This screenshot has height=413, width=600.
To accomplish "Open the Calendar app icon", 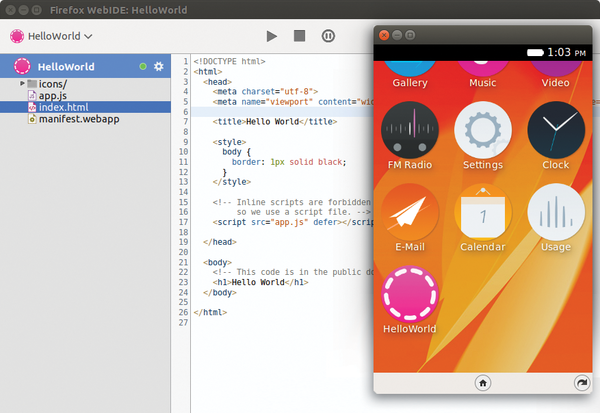I will click(483, 212).
